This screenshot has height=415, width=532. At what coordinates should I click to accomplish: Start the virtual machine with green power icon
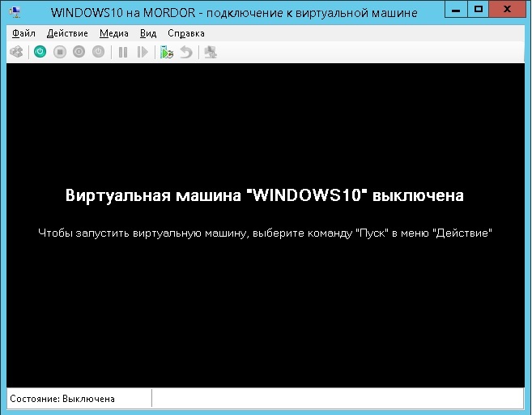click(x=40, y=52)
